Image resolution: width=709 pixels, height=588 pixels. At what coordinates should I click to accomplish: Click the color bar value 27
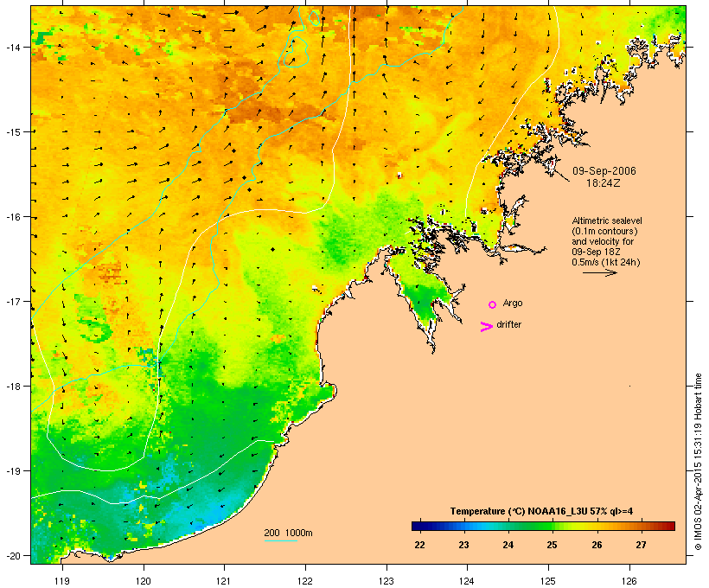(642, 545)
